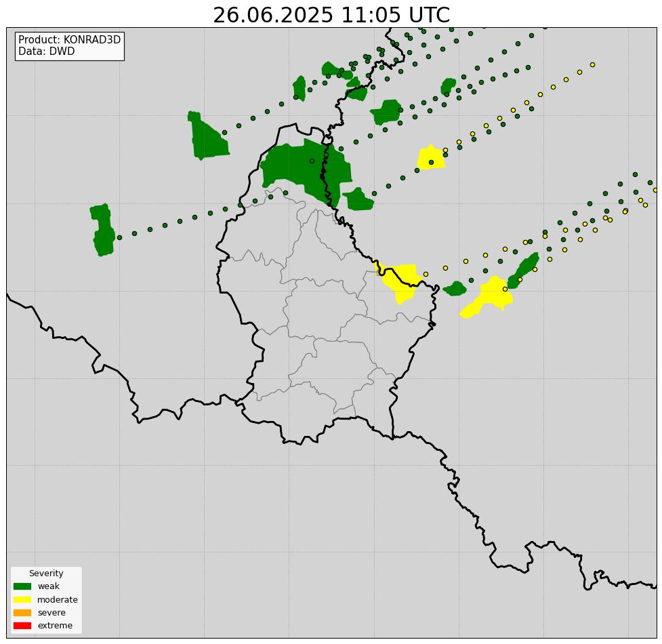This screenshot has height=644, width=662.
Task: Click the "severe" legend label
Action: pos(51,612)
